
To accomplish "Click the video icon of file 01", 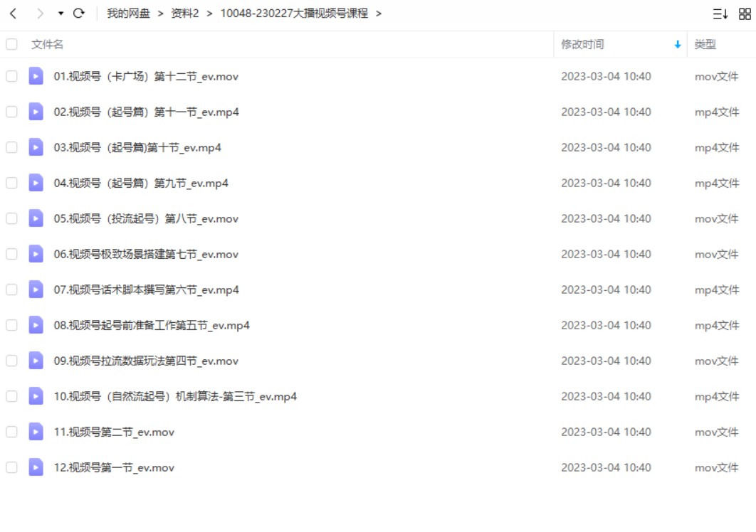I will click(x=36, y=76).
